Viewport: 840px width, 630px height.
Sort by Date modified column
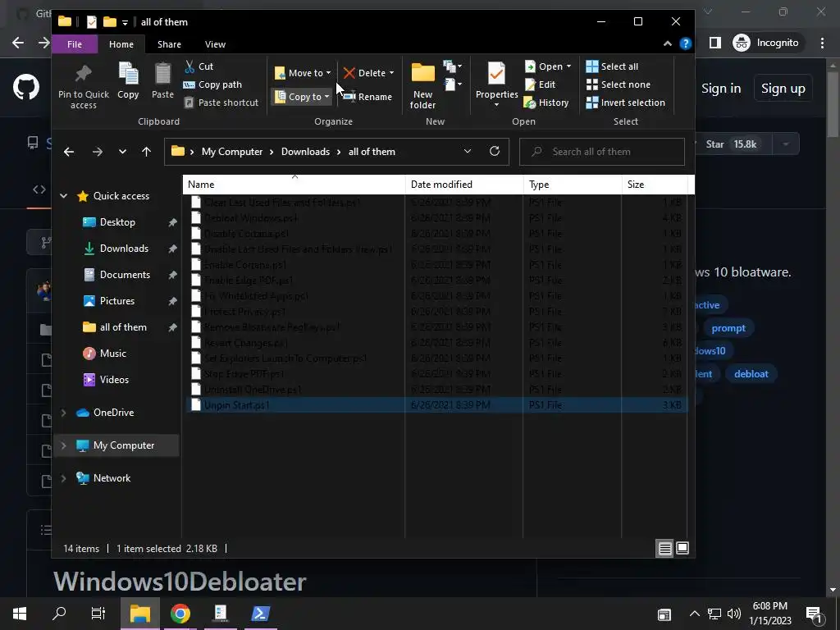coord(464,185)
